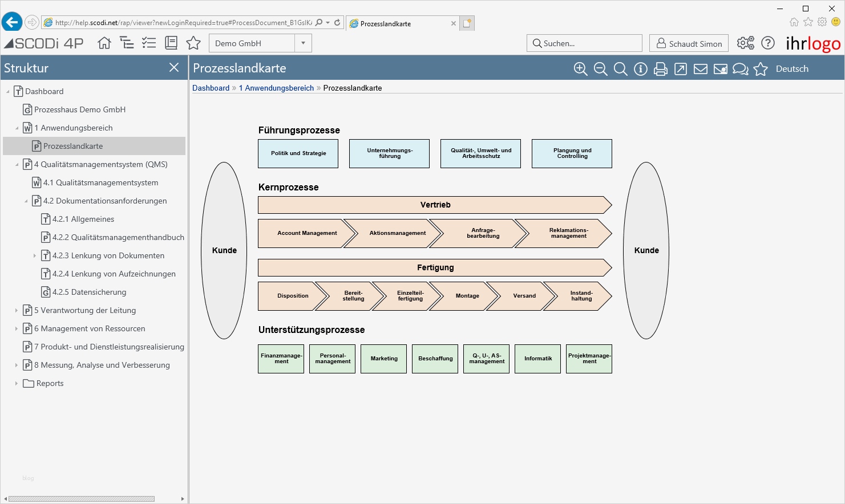
Task: Open the Account Management process box
Action: 307,233
